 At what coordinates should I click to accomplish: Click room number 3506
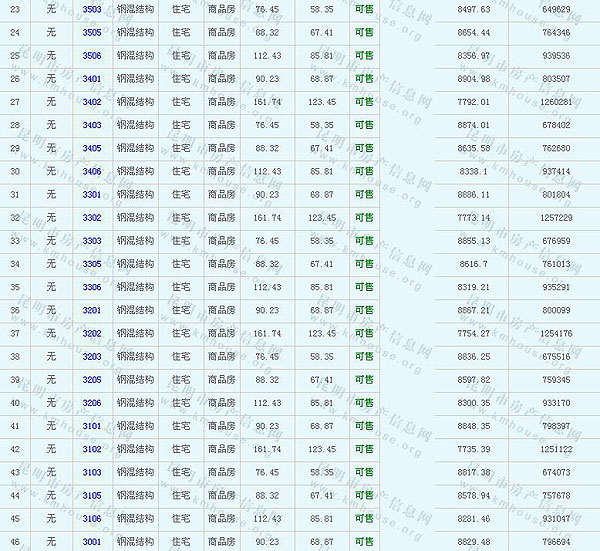click(91, 55)
